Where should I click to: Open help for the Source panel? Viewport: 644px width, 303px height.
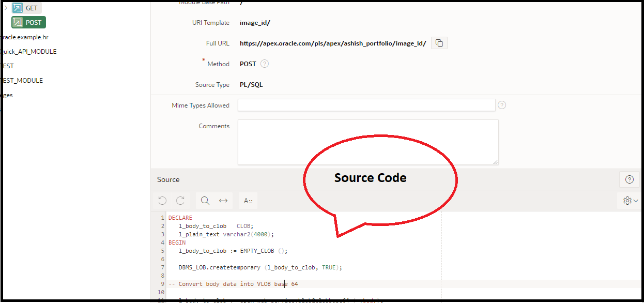coord(629,179)
